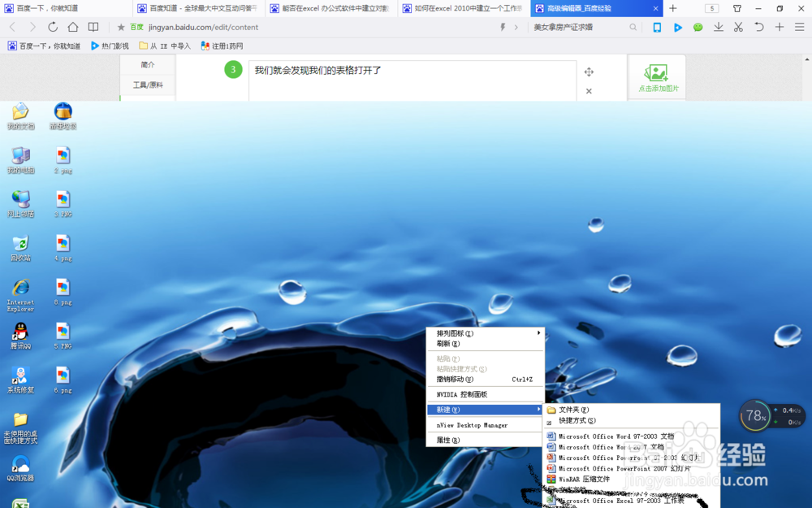
Task: Switch to the 百度知道 tab
Action: coord(199,8)
